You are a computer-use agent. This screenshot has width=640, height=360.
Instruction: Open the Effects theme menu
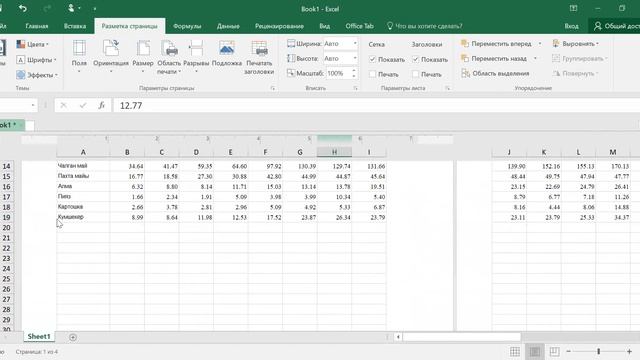37,75
